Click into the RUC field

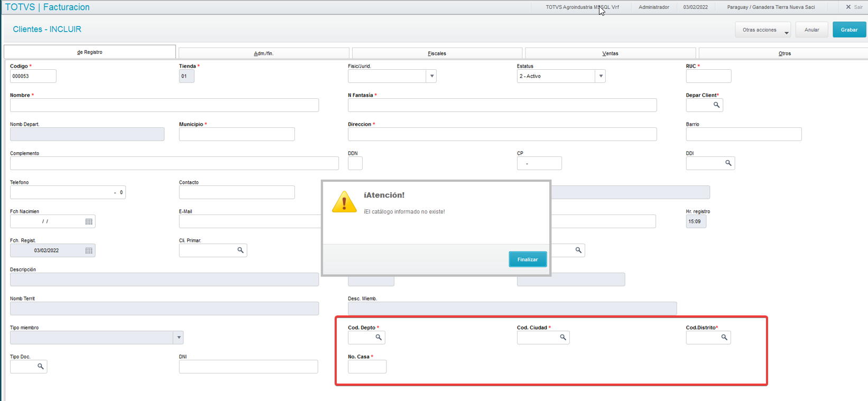click(x=708, y=76)
